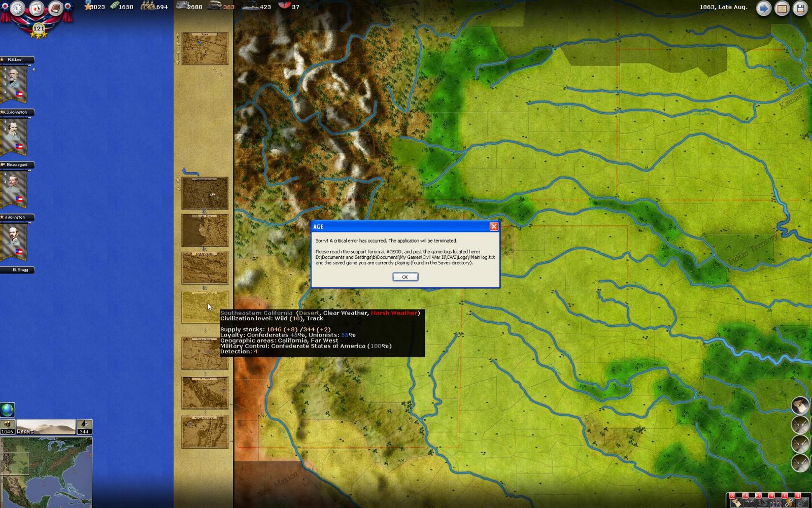Select the Southeastern California map thumbnail
This screenshot has width=812, height=508.
(x=205, y=307)
